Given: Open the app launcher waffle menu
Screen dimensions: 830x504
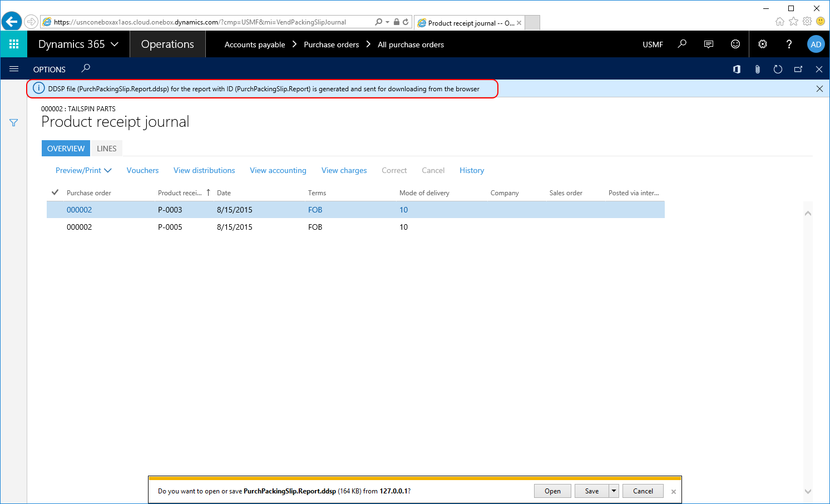Looking at the screenshot, I should (14, 44).
